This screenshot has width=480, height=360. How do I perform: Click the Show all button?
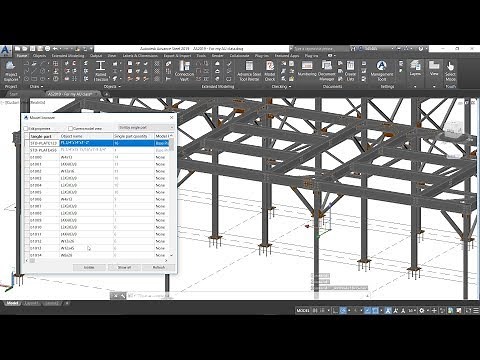124,268
